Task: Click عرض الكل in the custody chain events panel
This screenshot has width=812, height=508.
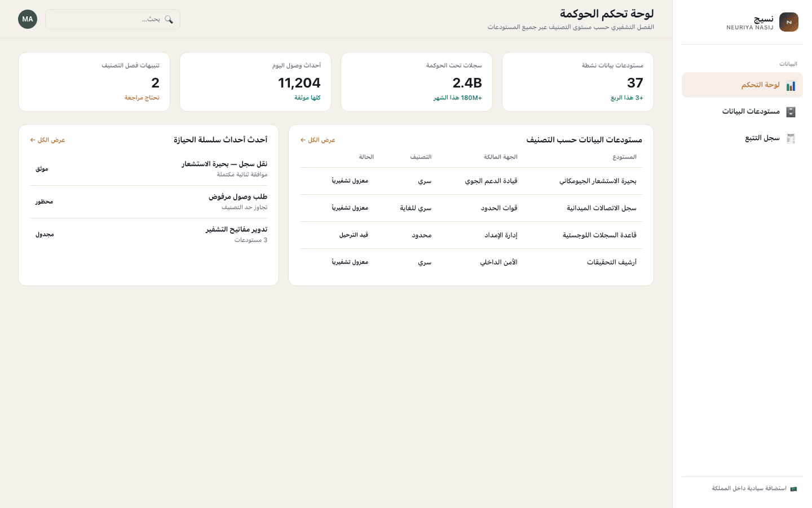Action: coord(48,140)
